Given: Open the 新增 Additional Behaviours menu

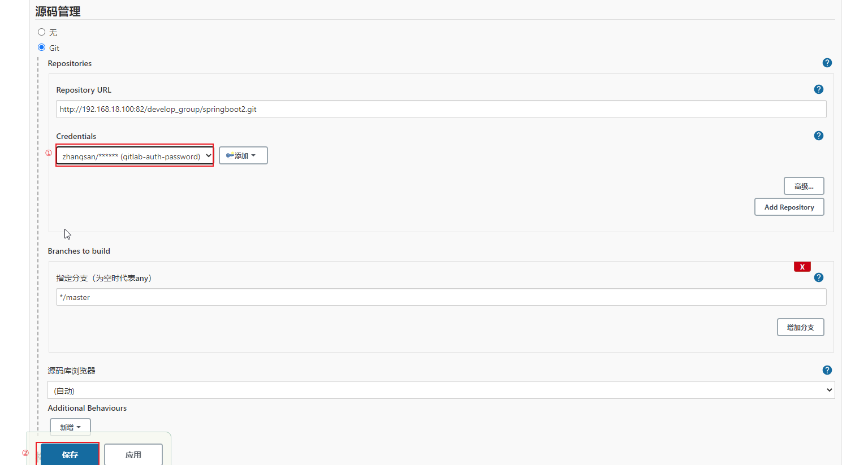Looking at the screenshot, I should [70, 427].
